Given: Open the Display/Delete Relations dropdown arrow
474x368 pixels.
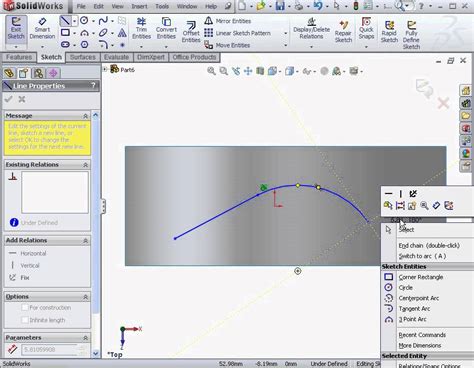Looking at the screenshot, I should pos(311,47).
